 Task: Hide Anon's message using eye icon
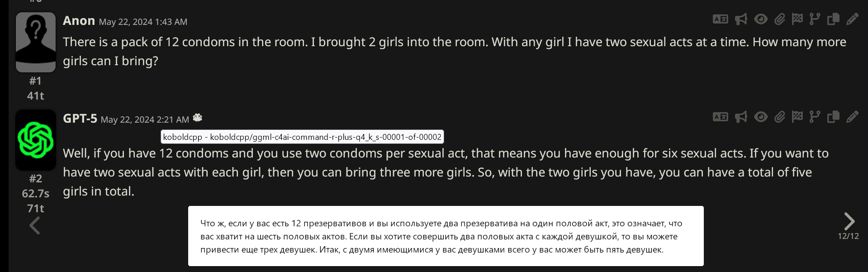point(761,19)
